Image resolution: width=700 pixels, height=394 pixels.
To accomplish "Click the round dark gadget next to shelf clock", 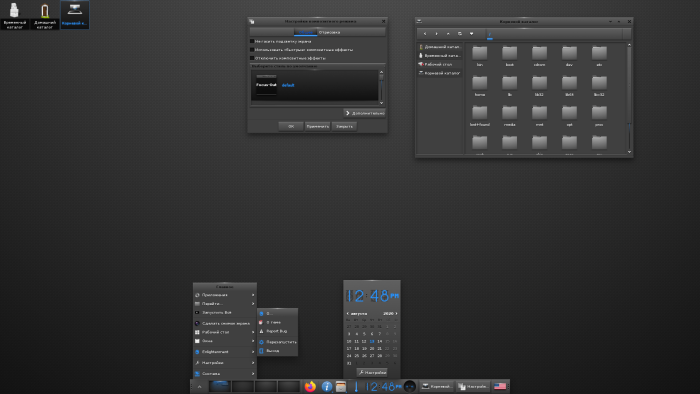I will pos(410,386).
